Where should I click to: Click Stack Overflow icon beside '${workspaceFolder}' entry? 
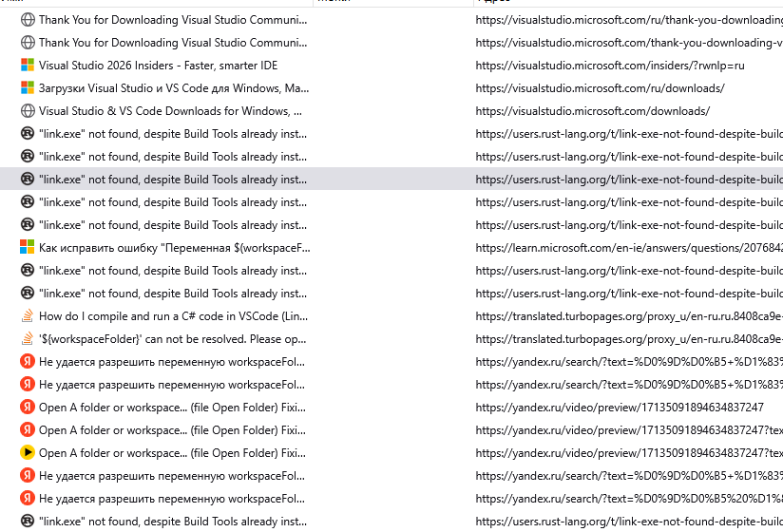(x=28, y=339)
